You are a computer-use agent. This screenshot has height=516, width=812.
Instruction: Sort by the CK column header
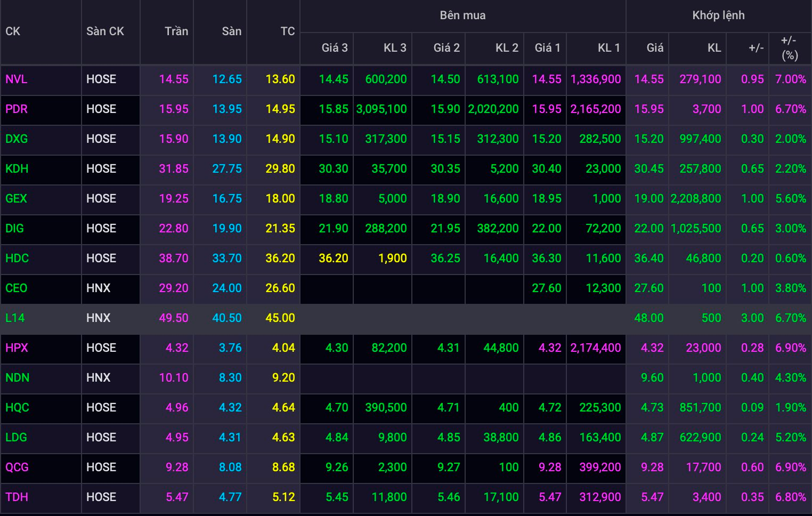13,31
